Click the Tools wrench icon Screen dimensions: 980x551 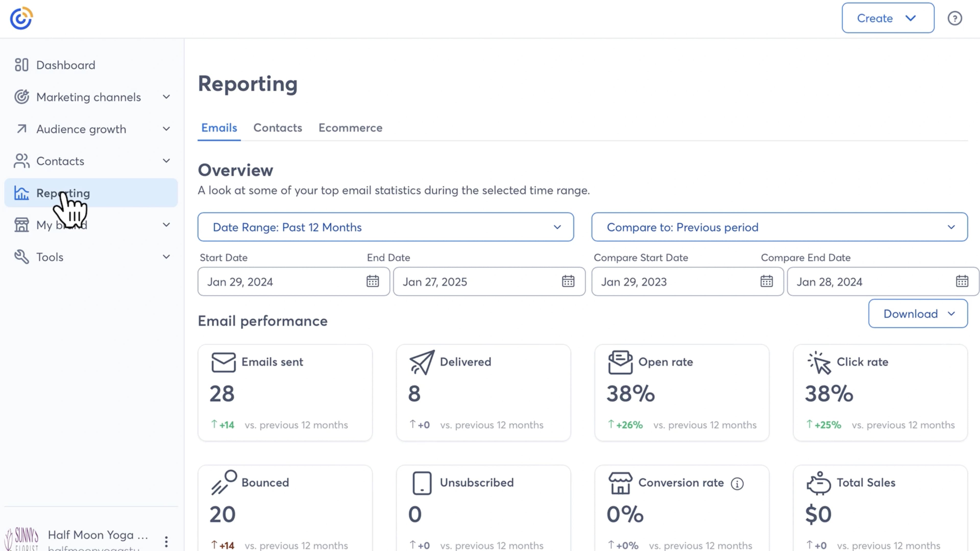point(21,257)
